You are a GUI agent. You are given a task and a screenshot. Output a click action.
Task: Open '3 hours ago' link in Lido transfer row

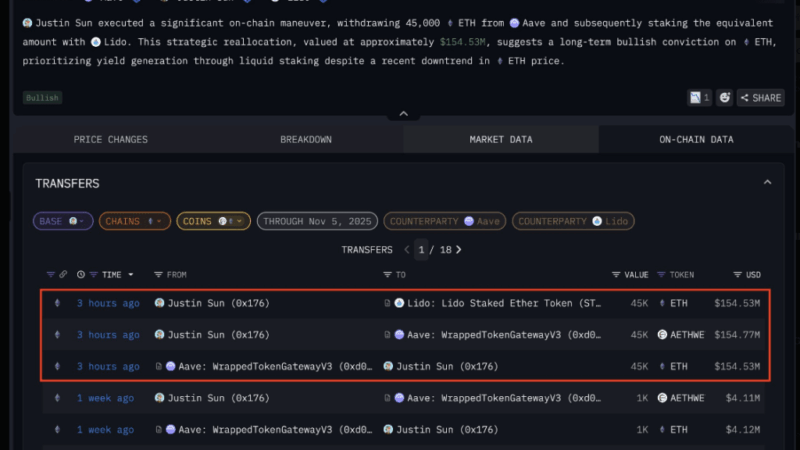click(108, 303)
